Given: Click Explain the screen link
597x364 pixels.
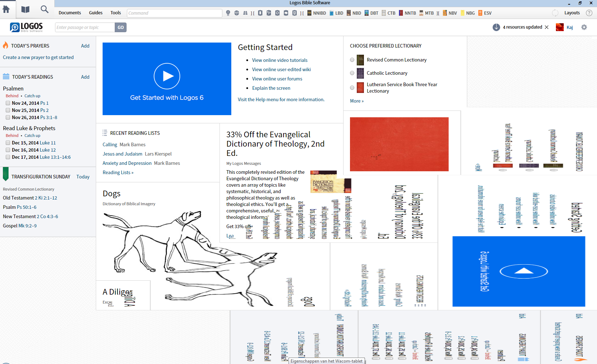Looking at the screenshot, I should tap(271, 88).
